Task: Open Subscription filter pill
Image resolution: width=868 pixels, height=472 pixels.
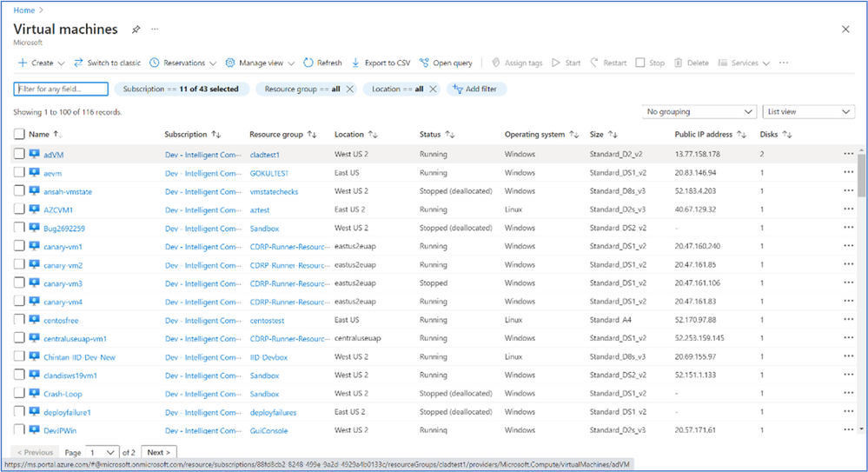Action: [182, 89]
